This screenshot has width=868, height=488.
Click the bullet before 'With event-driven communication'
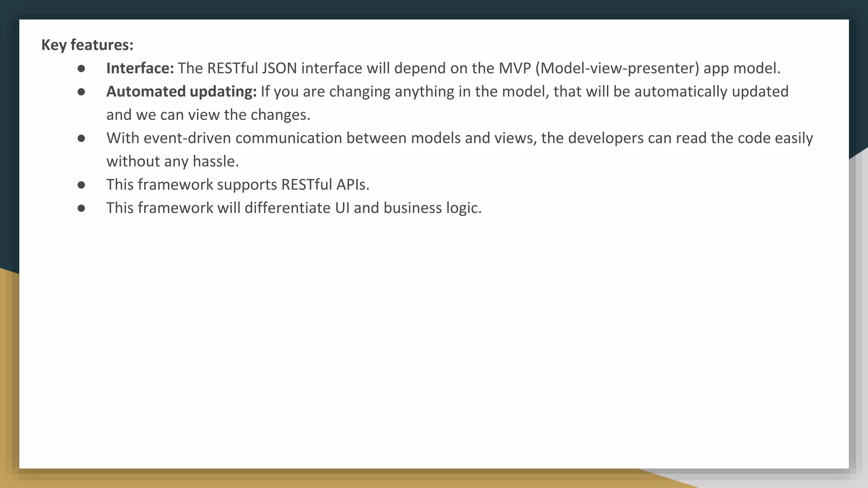(x=81, y=139)
